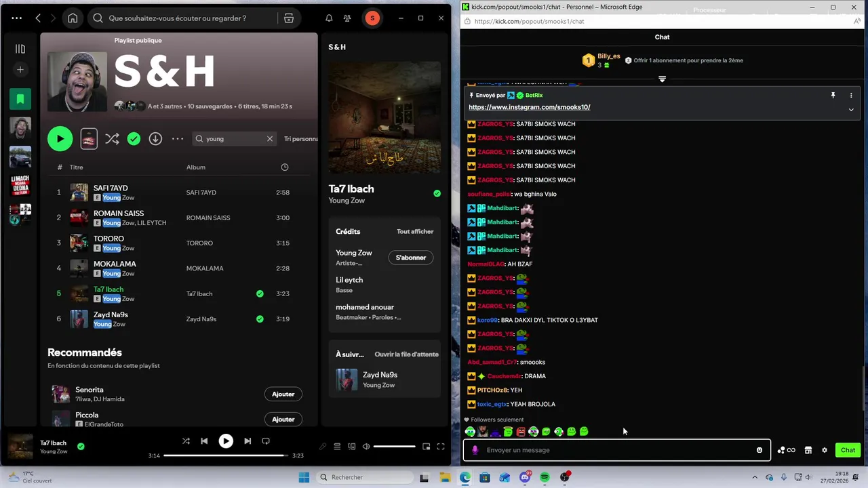Go to Spotify Home

73,18
